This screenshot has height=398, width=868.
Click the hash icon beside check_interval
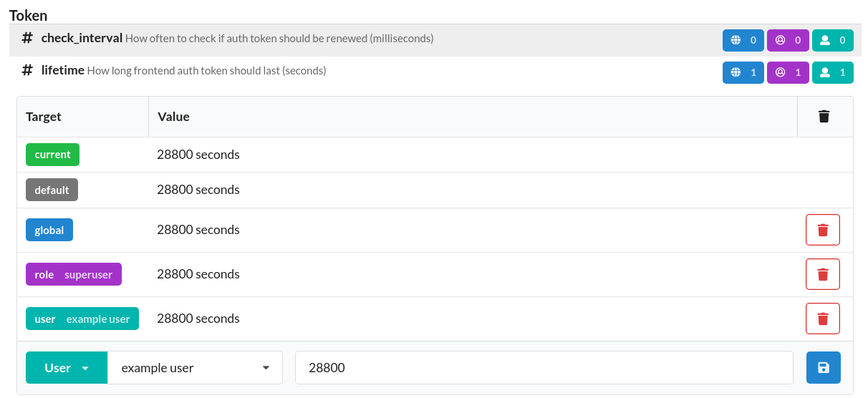tap(27, 38)
